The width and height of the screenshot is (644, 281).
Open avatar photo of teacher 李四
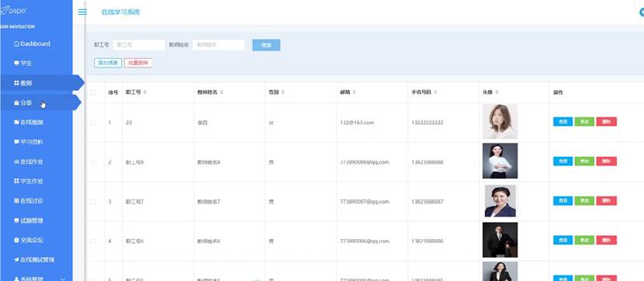coord(500,121)
